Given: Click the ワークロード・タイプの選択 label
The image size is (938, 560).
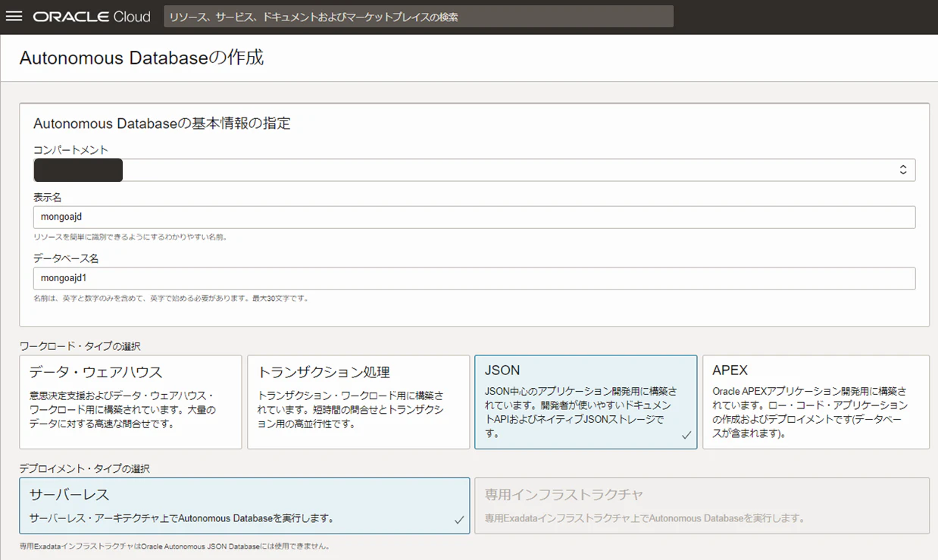Looking at the screenshot, I should 80,346.
